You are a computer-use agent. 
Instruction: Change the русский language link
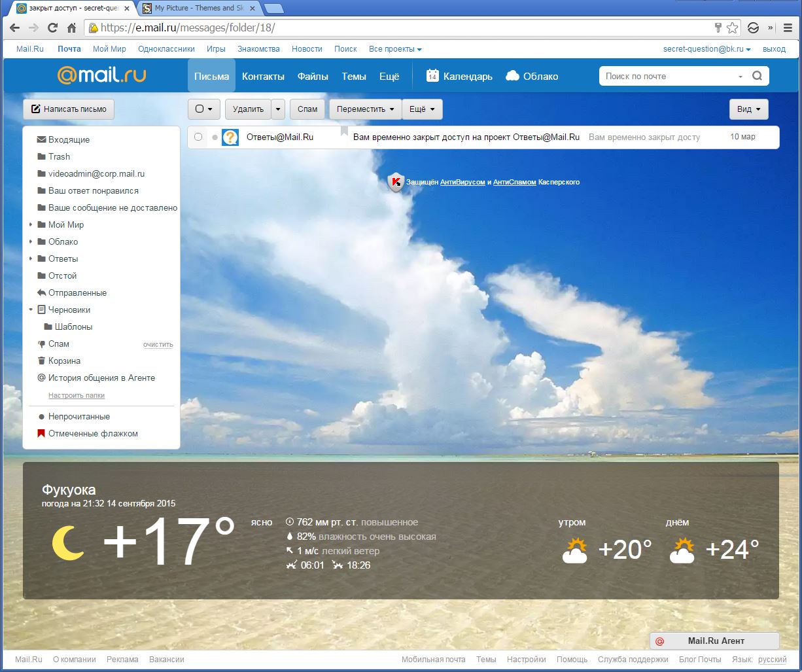(x=773, y=660)
